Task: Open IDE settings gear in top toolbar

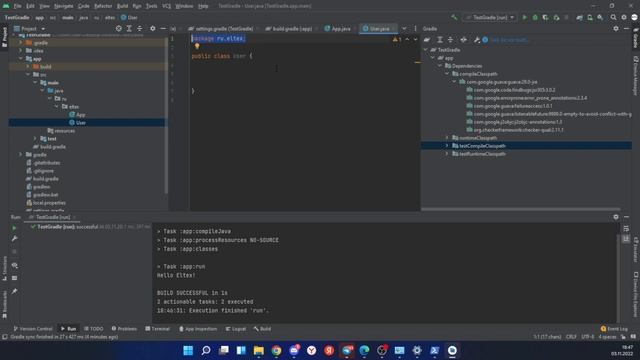Action: pos(624,18)
